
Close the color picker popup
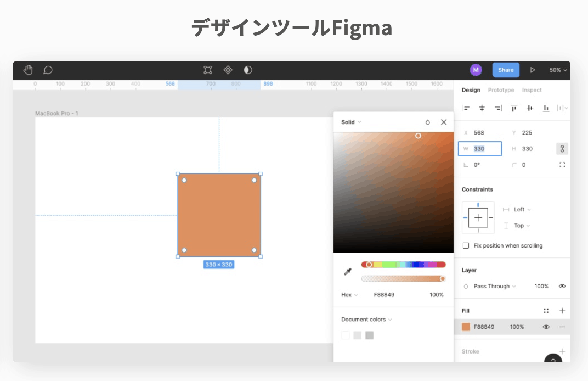[x=444, y=122]
